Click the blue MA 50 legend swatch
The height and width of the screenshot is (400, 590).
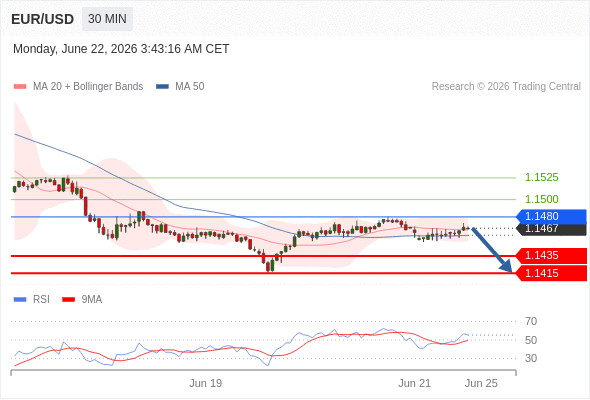[x=162, y=87]
